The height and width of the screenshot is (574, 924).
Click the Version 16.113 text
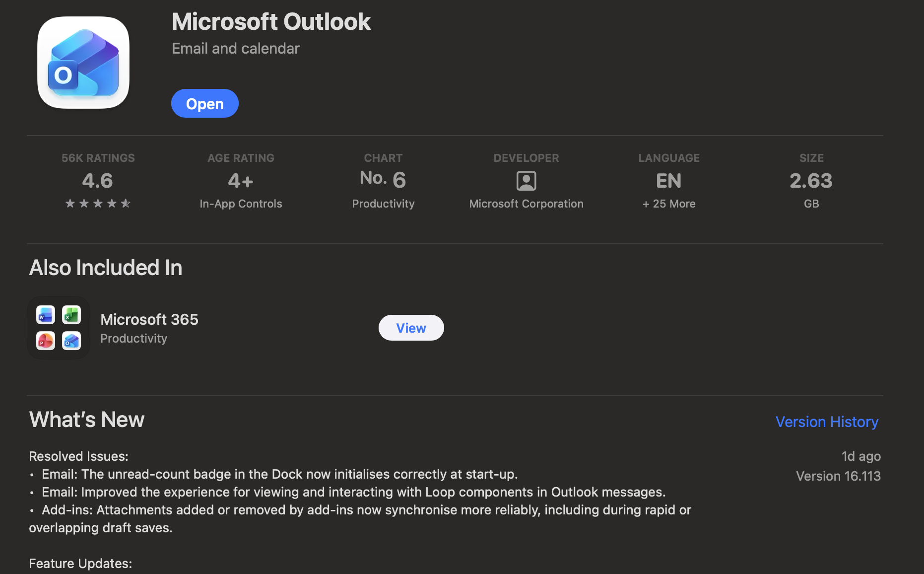click(x=839, y=476)
